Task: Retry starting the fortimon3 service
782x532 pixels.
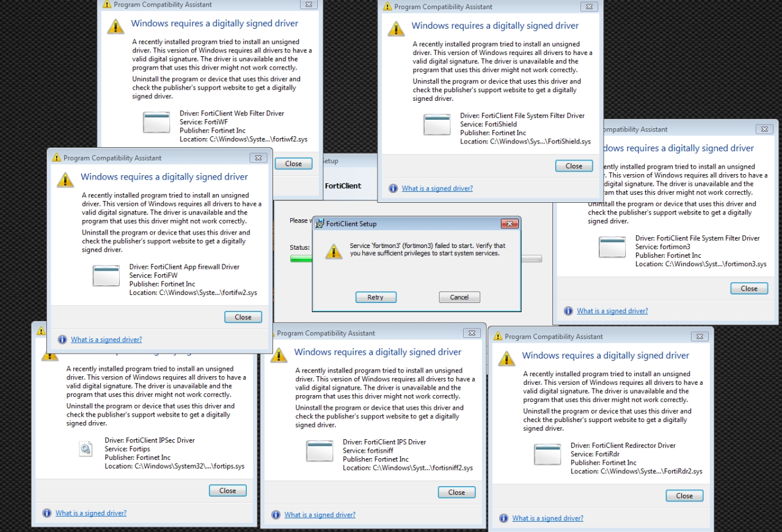Action: click(x=376, y=297)
